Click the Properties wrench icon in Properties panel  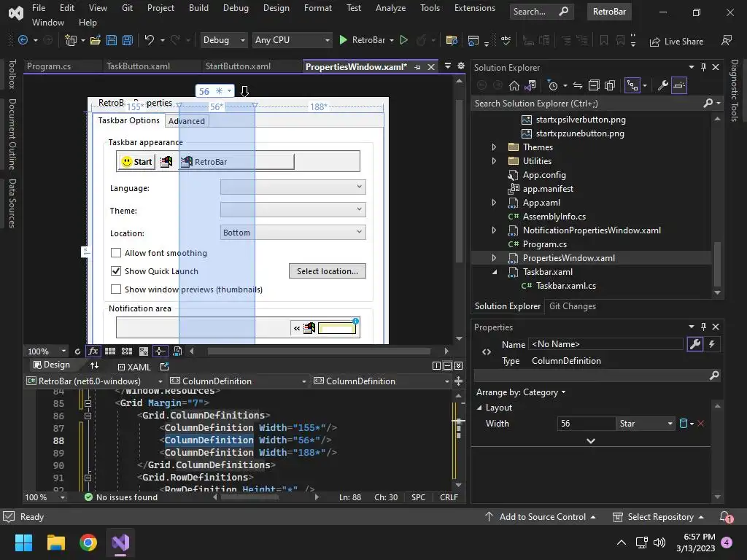tap(695, 344)
